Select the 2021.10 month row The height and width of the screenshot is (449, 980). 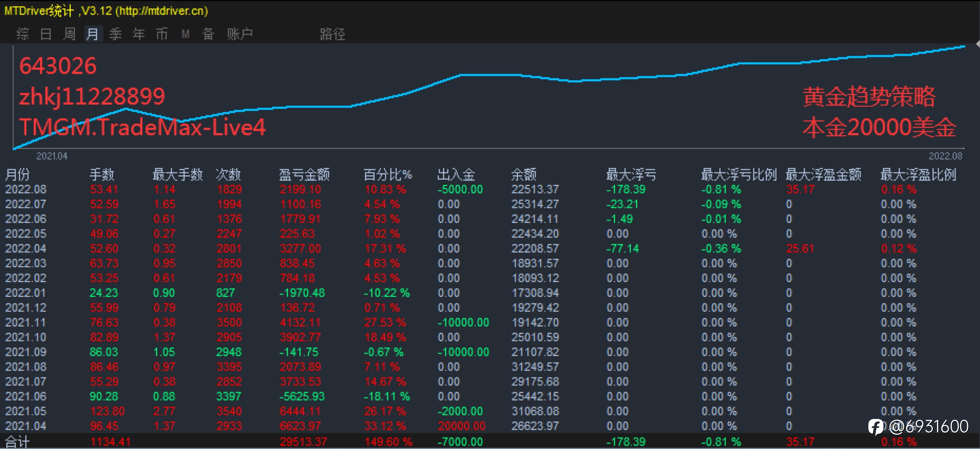[490, 337]
